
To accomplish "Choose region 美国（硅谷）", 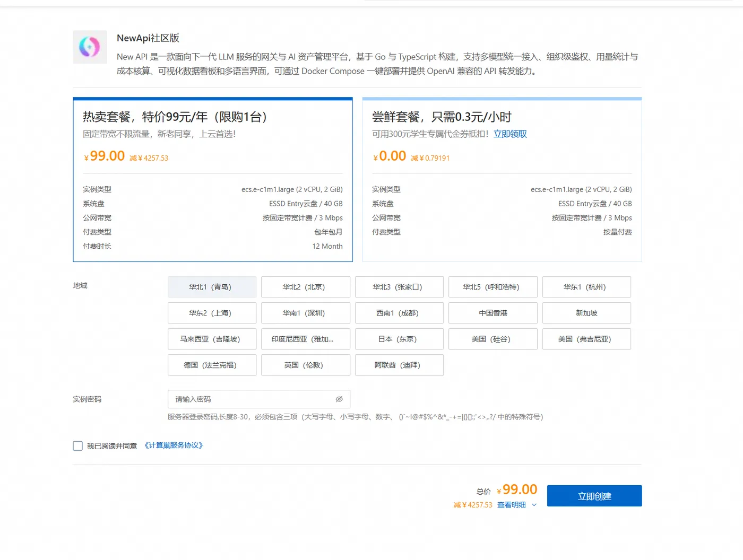I will click(493, 339).
